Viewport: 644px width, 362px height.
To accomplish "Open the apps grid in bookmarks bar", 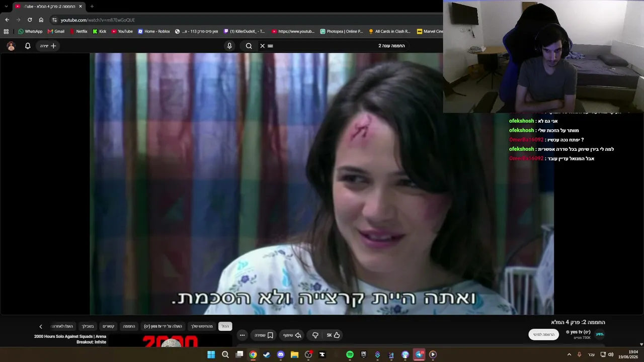I will tap(6, 31).
